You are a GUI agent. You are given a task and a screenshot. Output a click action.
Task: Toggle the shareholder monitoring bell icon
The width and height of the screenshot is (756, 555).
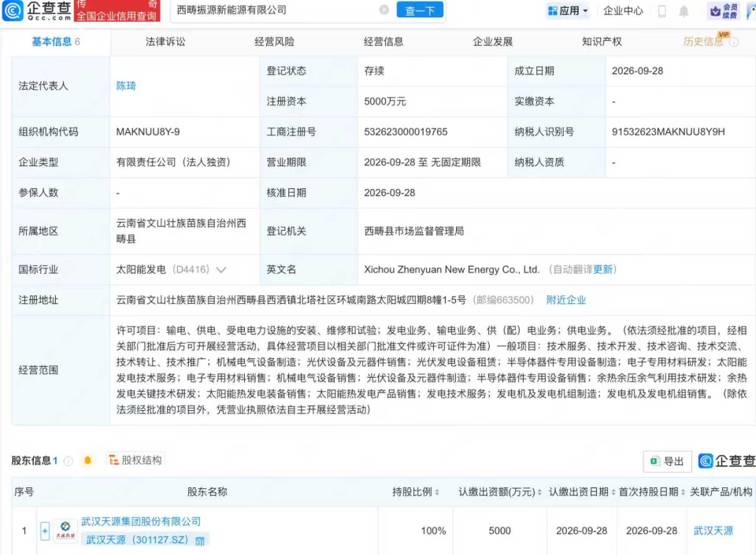click(x=87, y=461)
